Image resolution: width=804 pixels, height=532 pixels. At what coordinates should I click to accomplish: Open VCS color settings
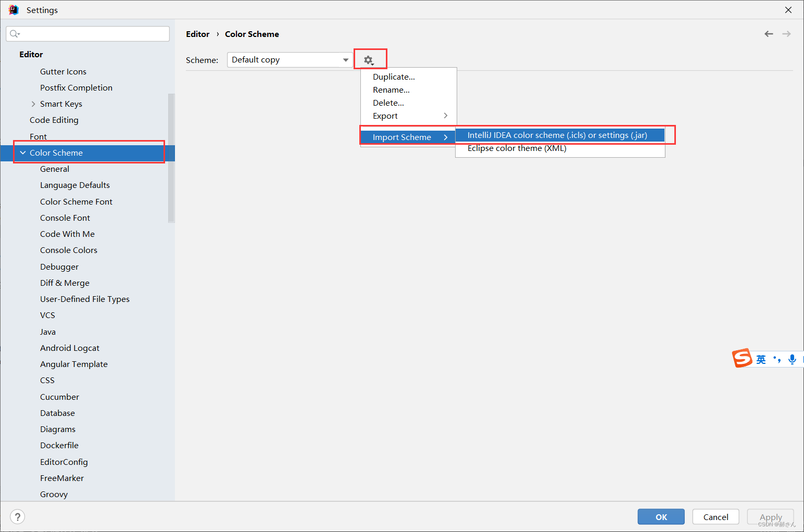(47, 315)
